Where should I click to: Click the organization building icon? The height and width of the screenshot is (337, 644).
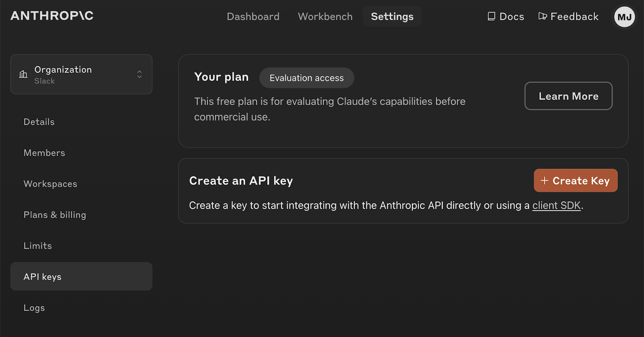[23, 74]
